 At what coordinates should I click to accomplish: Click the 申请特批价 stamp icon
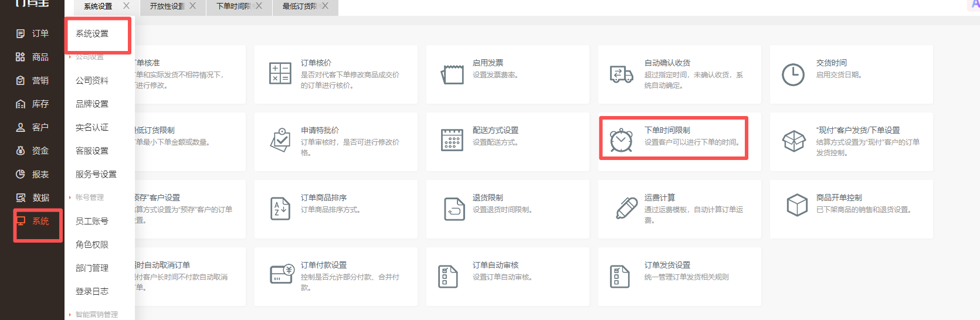(x=280, y=141)
